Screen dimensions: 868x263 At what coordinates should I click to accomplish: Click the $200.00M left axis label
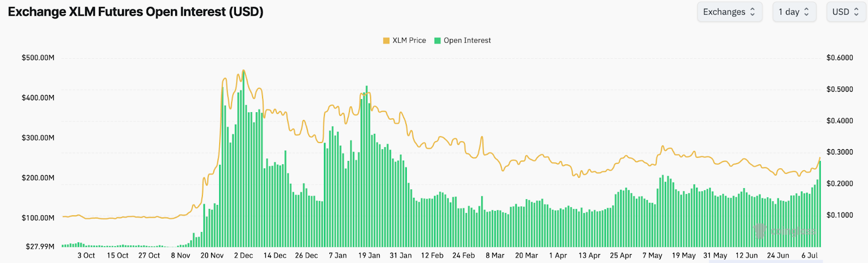tap(38, 178)
